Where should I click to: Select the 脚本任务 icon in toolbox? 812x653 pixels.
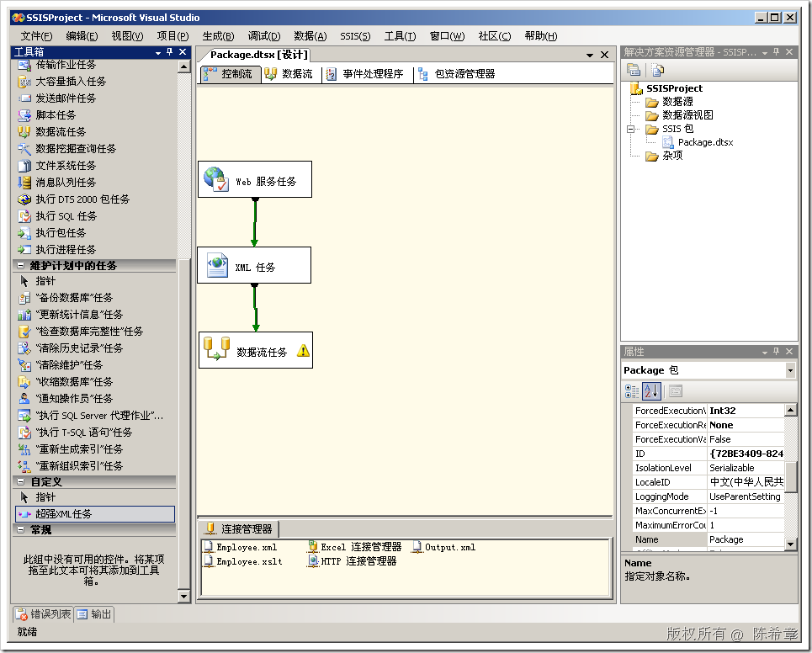click(x=24, y=115)
